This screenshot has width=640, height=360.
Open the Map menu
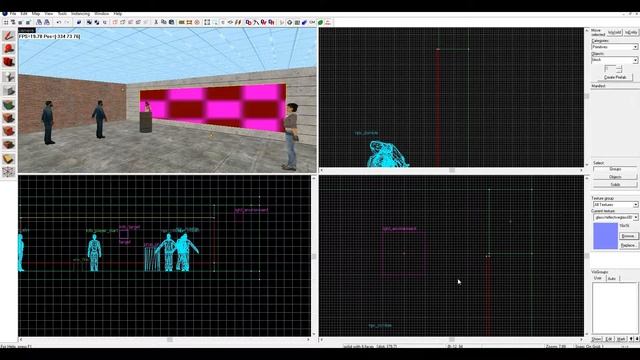[36, 14]
